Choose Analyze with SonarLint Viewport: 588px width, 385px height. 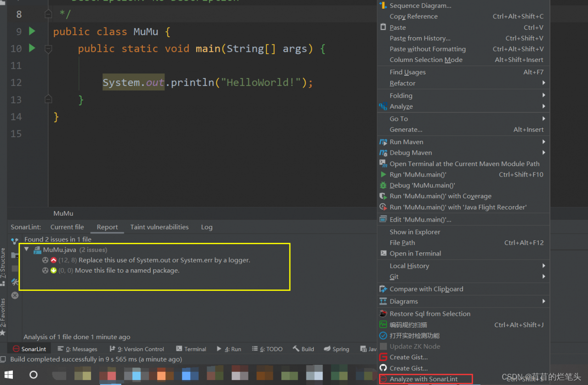click(464, 379)
